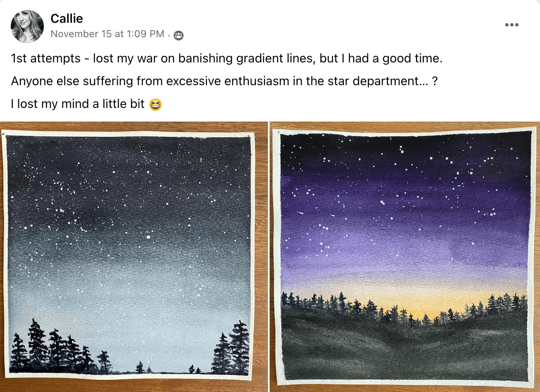Click the 'excessive enthusiasm' sentence text
The width and height of the screenshot is (540, 392).
point(225,81)
